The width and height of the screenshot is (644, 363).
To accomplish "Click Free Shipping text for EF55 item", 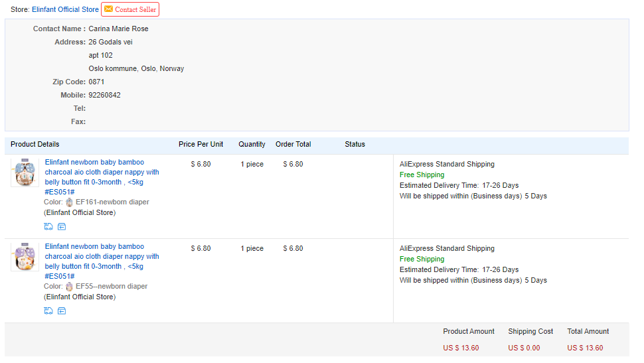I will click(422, 259).
